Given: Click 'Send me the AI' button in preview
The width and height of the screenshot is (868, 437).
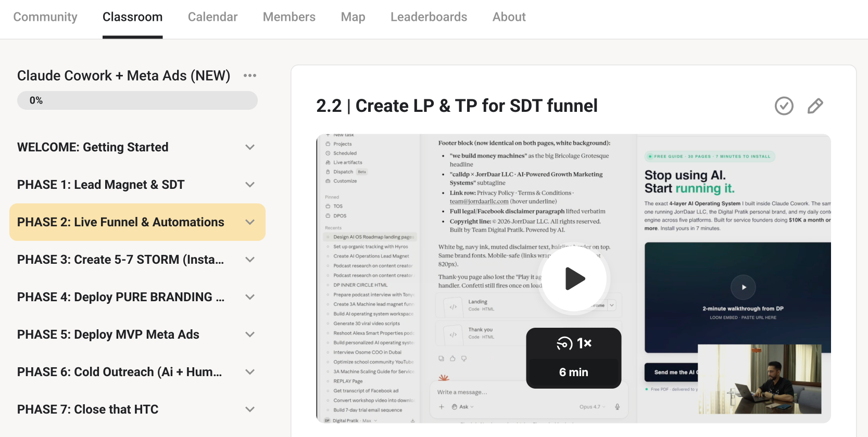Looking at the screenshot, I should pos(671,372).
